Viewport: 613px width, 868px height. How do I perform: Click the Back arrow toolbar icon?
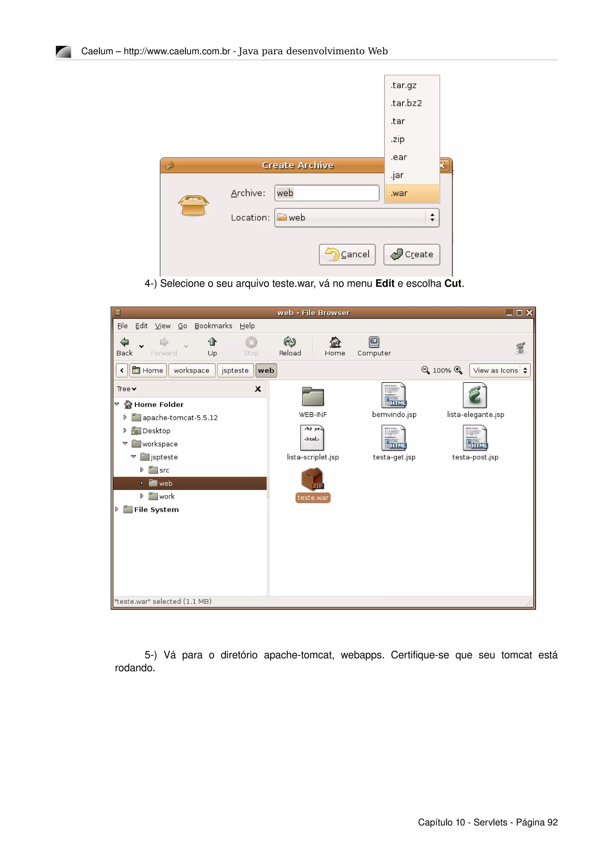(x=124, y=343)
